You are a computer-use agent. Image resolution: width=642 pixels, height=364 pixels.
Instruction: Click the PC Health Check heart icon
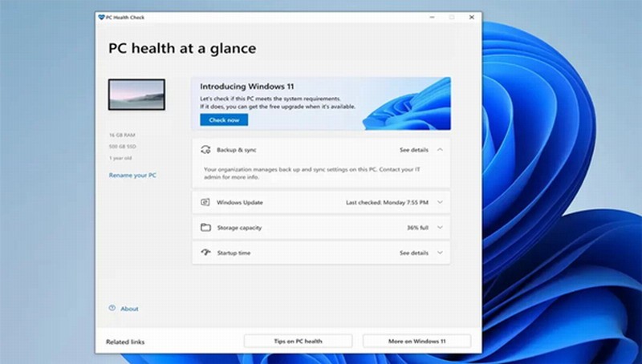pyautogui.click(x=102, y=17)
